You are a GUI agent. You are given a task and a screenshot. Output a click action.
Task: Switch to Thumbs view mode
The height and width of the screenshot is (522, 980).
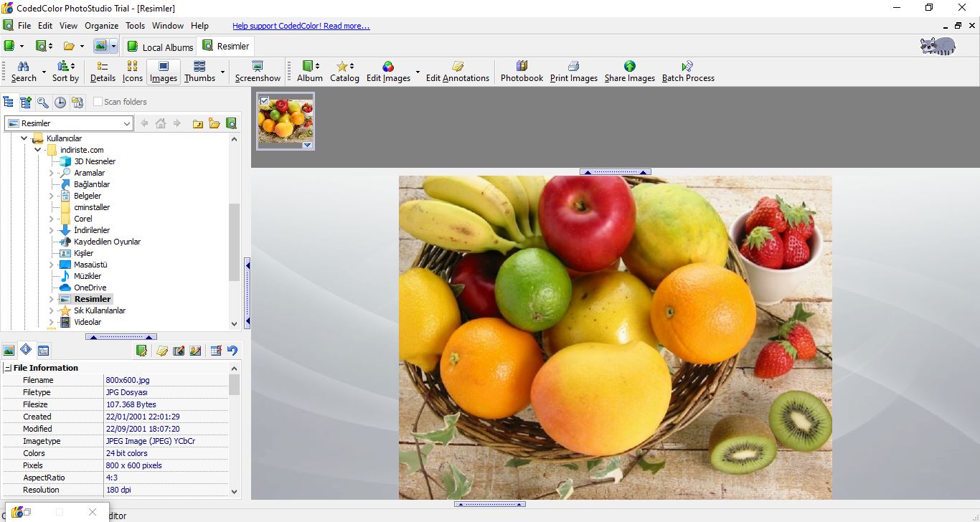tap(199, 72)
